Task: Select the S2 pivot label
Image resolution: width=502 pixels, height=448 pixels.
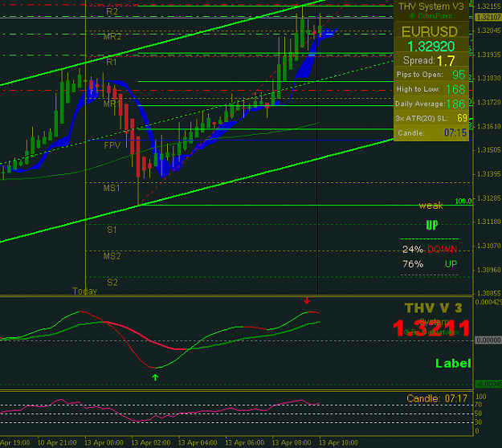Action: [112, 283]
